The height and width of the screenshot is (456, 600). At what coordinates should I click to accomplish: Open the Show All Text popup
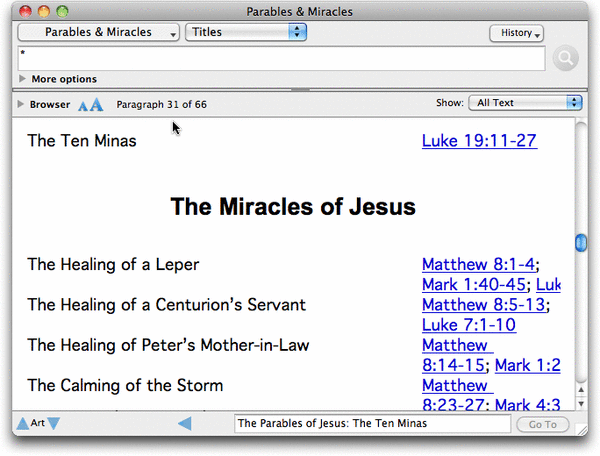pos(527,103)
